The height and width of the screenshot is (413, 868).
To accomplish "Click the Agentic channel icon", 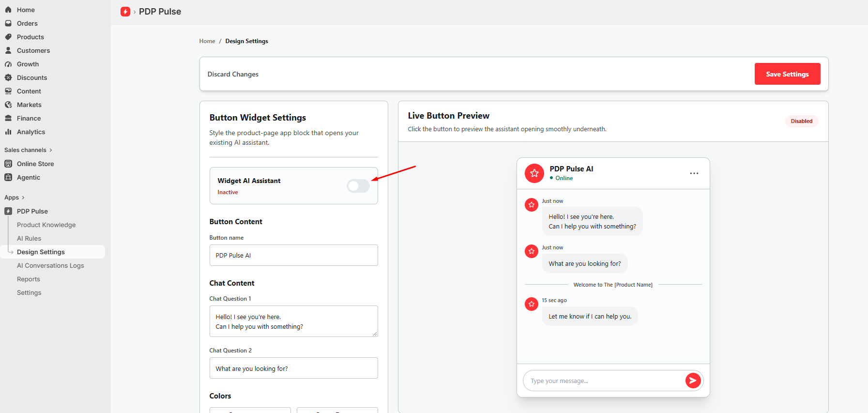I will (8, 177).
